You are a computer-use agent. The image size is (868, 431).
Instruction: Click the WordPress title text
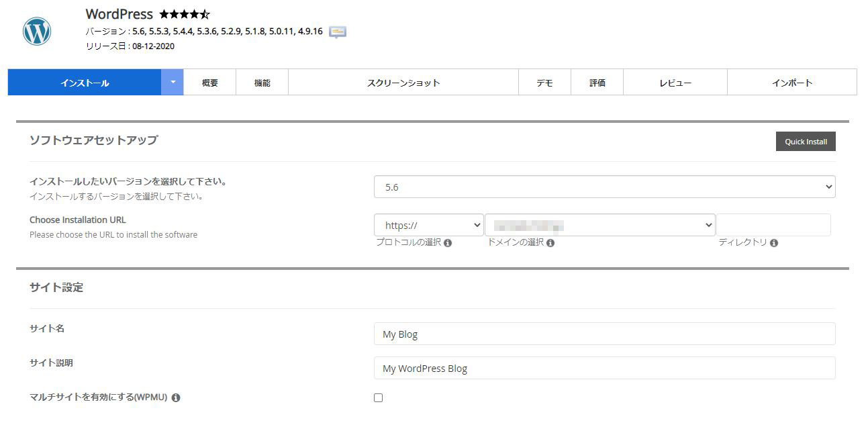tap(119, 14)
